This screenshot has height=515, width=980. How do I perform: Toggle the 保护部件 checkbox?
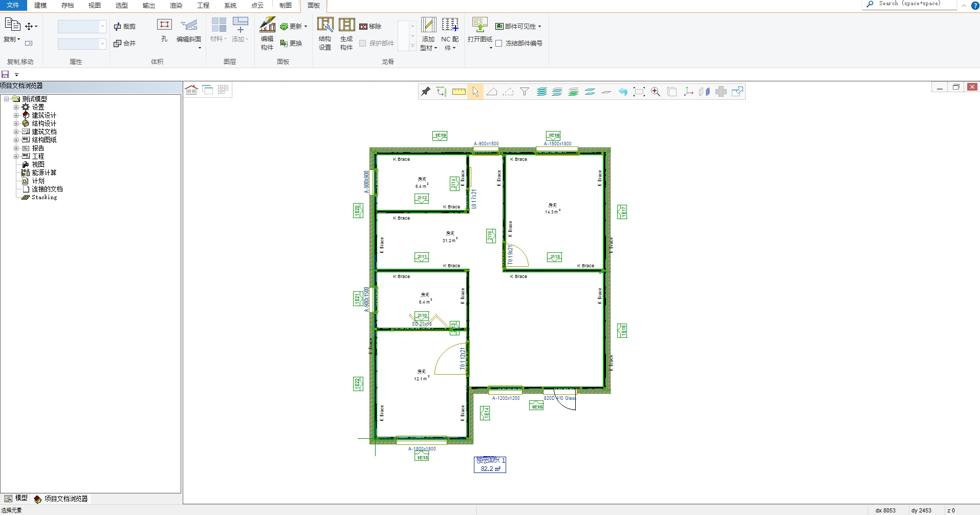[x=363, y=44]
